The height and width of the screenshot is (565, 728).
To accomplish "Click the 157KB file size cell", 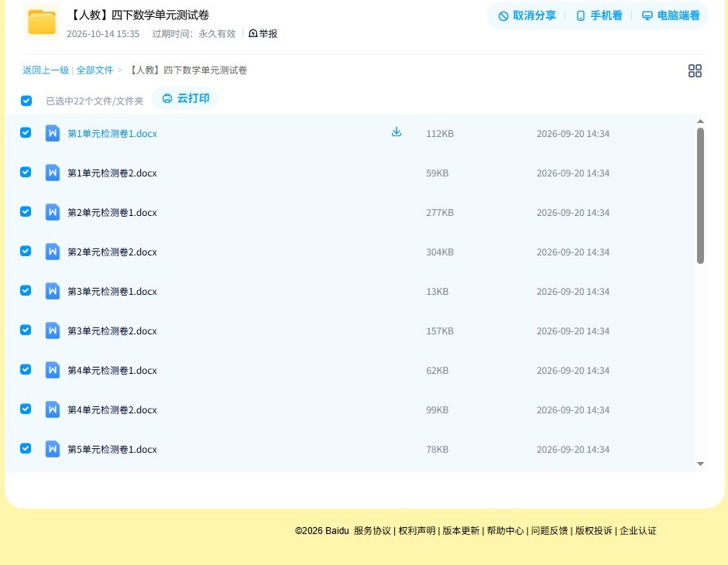I will [440, 330].
